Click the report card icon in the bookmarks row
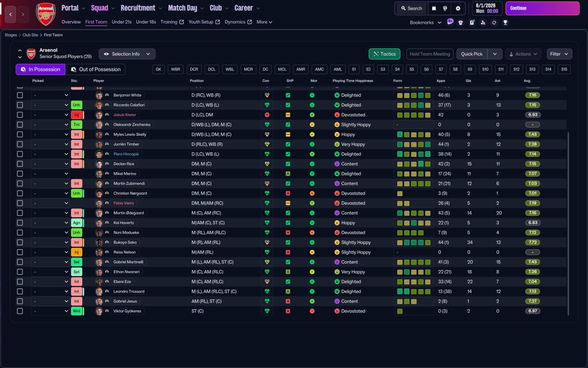588x368 pixels. point(472,23)
